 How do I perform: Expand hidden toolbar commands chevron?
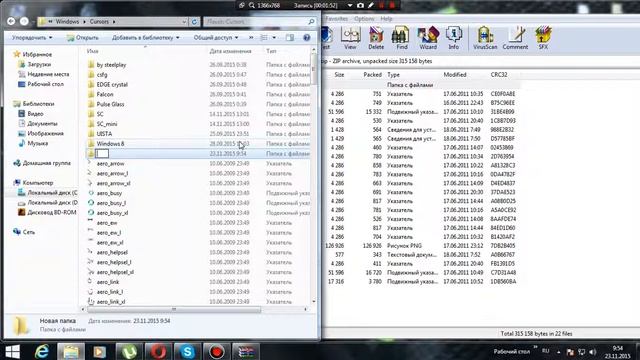tap(251, 38)
